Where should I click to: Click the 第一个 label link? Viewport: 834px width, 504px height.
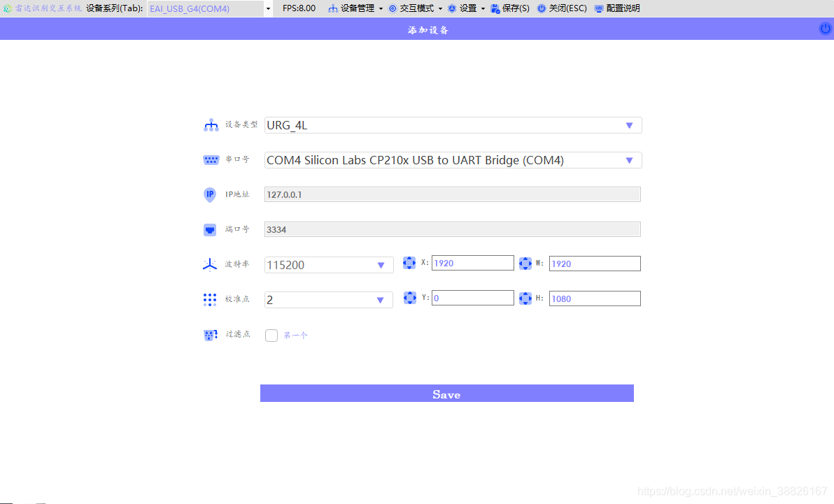(295, 336)
